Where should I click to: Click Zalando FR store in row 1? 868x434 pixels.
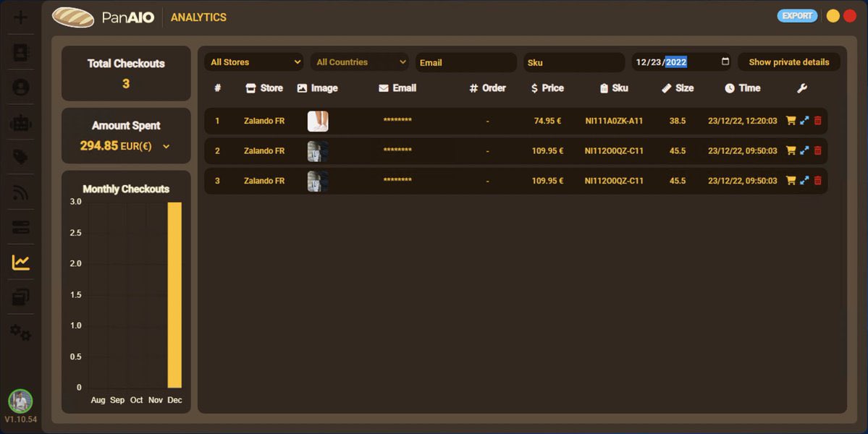point(264,121)
